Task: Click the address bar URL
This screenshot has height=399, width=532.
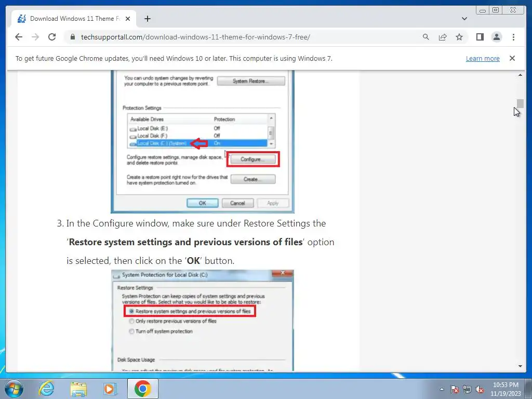Action: click(195, 37)
